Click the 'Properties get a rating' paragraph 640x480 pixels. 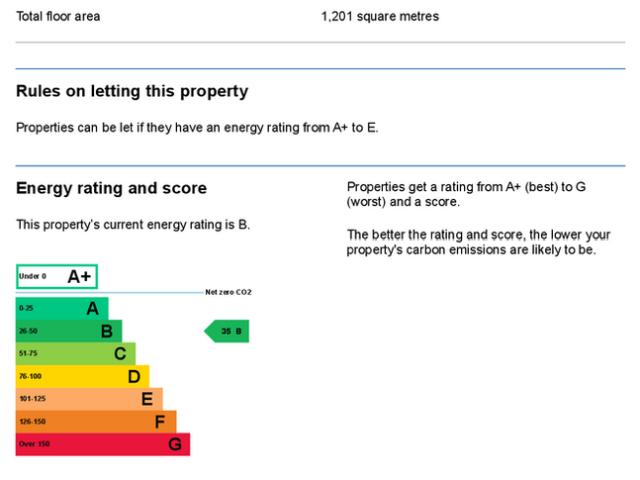tap(465, 194)
